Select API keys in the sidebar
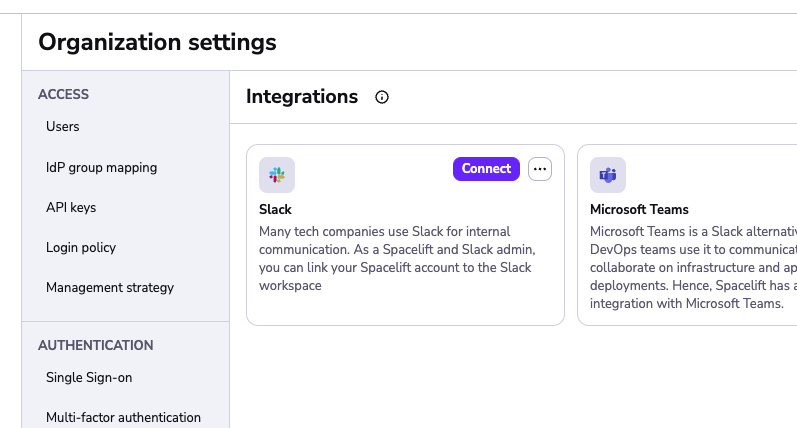797x428 pixels. click(71, 207)
